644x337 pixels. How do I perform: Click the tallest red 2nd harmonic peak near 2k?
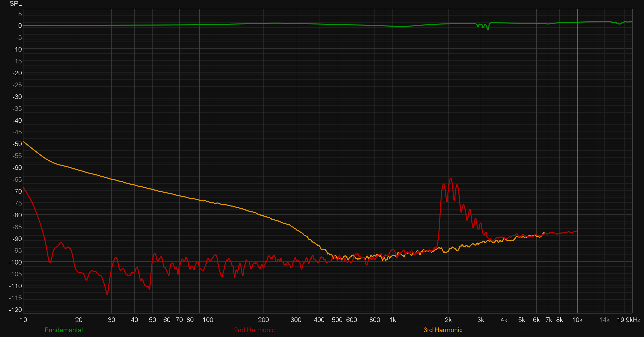[x=451, y=178]
